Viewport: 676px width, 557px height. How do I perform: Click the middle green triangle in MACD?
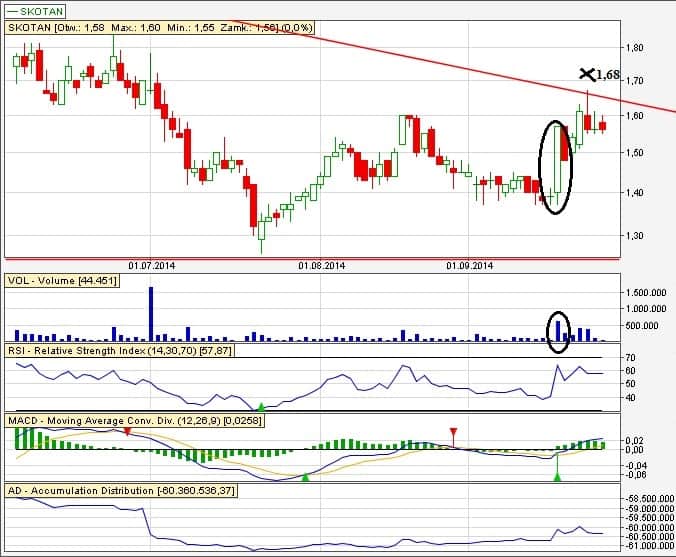click(306, 478)
